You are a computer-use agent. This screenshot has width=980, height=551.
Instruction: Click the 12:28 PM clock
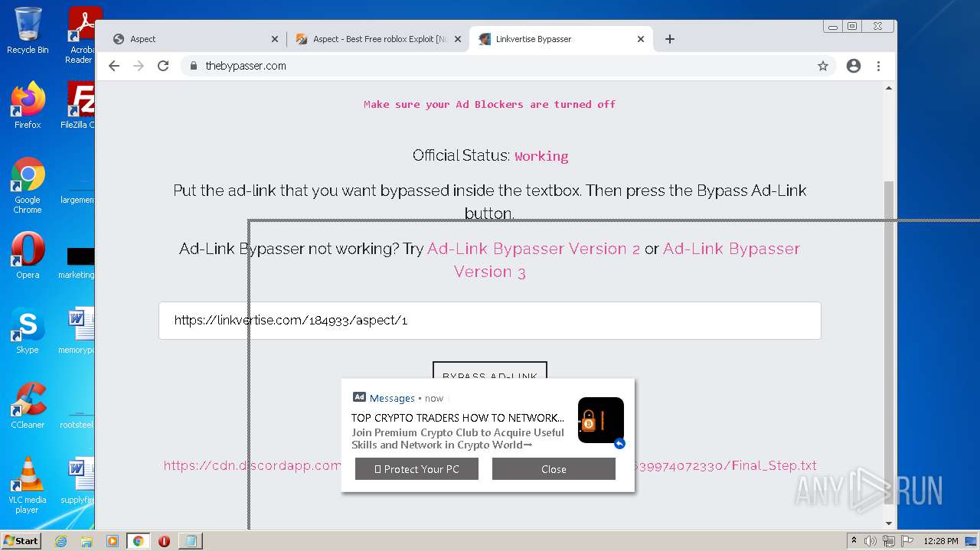[x=941, y=541]
